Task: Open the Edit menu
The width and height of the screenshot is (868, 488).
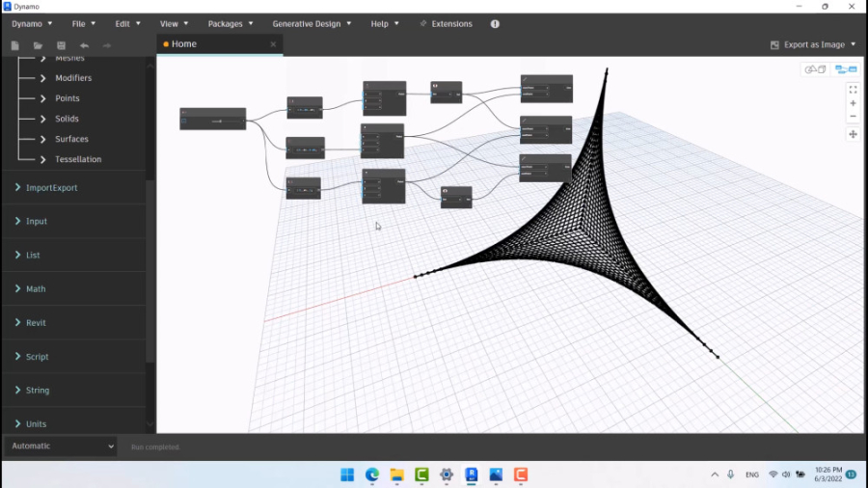Action: click(127, 24)
